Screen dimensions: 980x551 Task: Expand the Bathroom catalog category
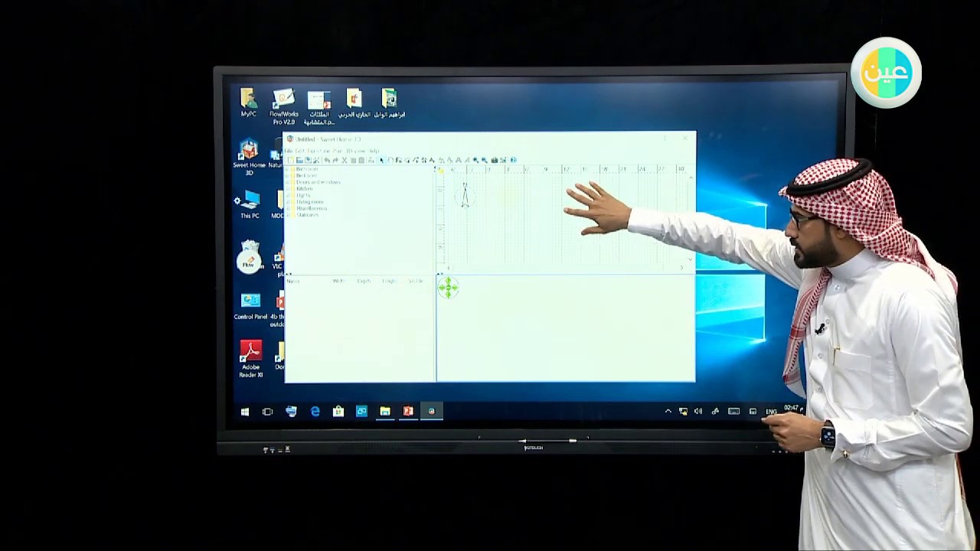[x=287, y=169]
